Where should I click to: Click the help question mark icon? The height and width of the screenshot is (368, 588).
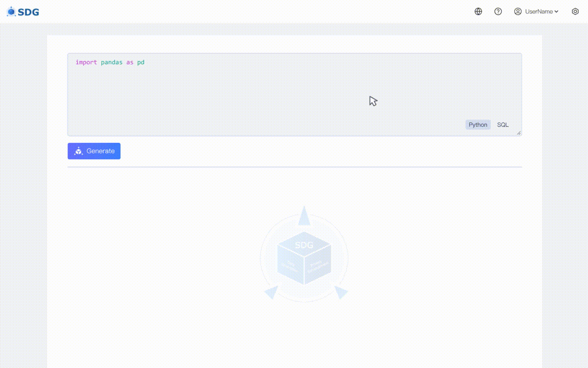[498, 11]
